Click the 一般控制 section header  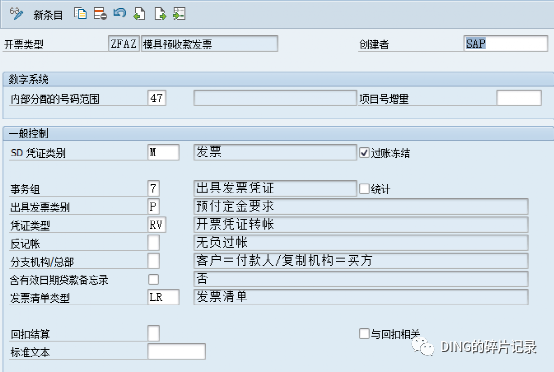click(x=29, y=133)
